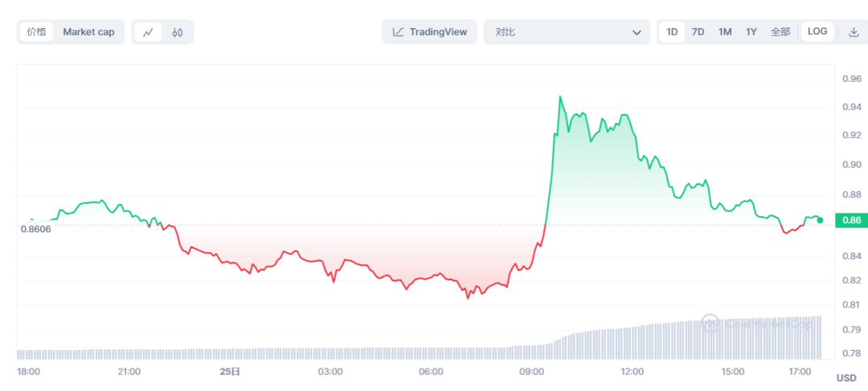This screenshot has width=868, height=391.
Task: Select the 7D time range tab
Action: 698,32
